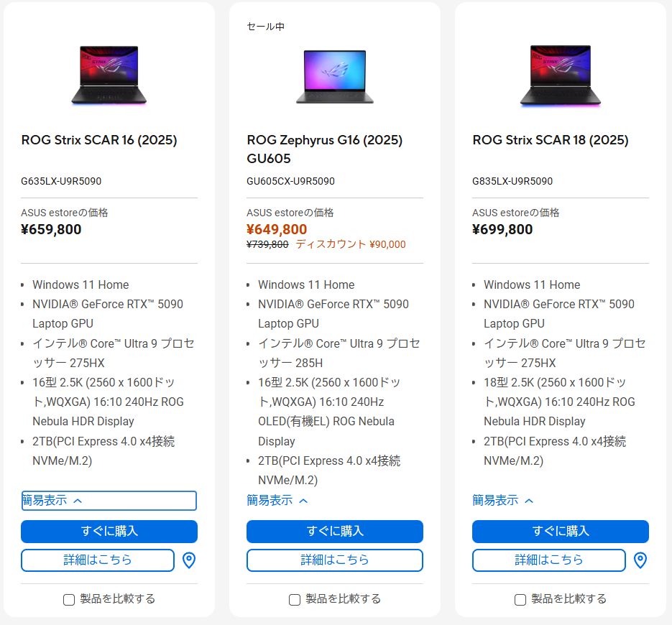
Task: Collapse 簡易表示 specs for SCAR 18
Action: [x=503, y=500]
